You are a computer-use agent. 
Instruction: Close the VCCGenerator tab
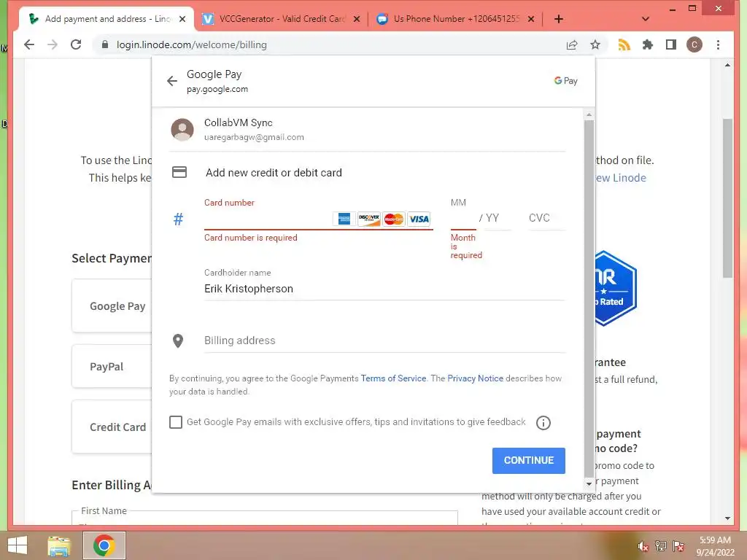pos(357,19)
